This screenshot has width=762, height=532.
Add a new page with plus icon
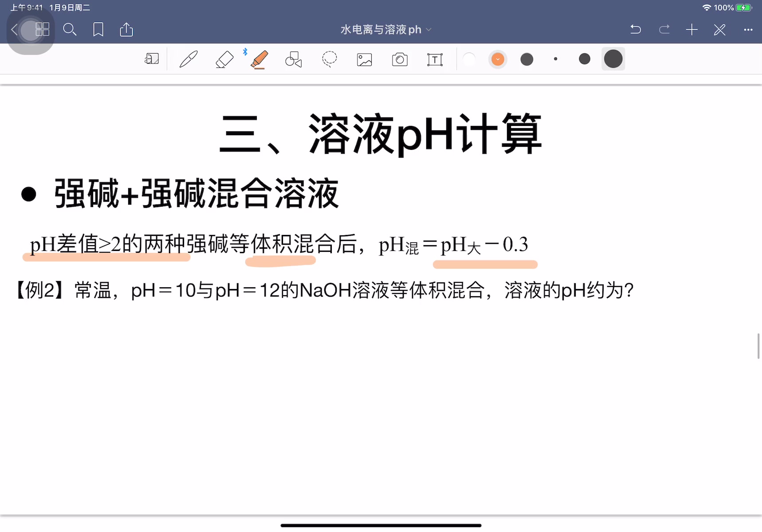[x=691, y=30]
